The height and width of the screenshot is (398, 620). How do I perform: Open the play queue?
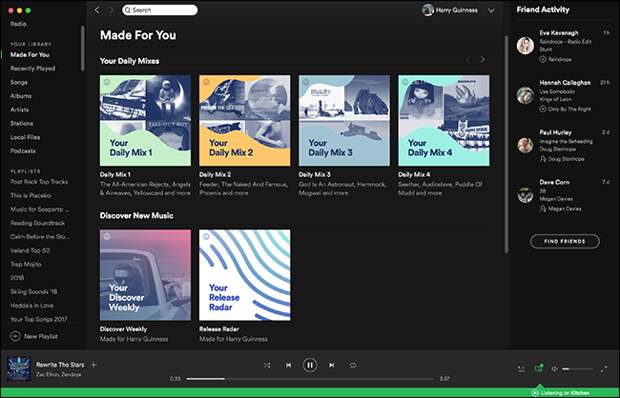coord(522,369)
